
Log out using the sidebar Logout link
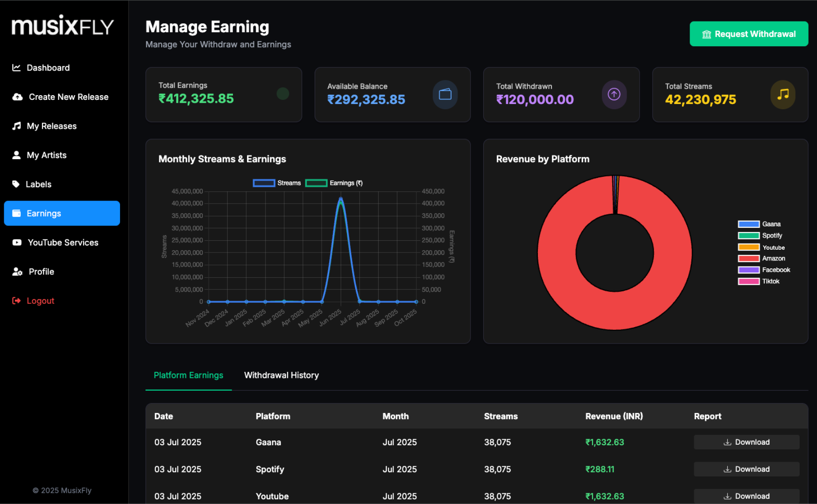click(x=40, y=301)
